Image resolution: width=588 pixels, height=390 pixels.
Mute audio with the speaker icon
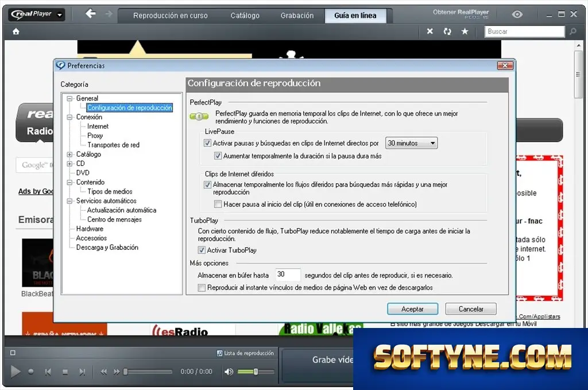(229, 372)
